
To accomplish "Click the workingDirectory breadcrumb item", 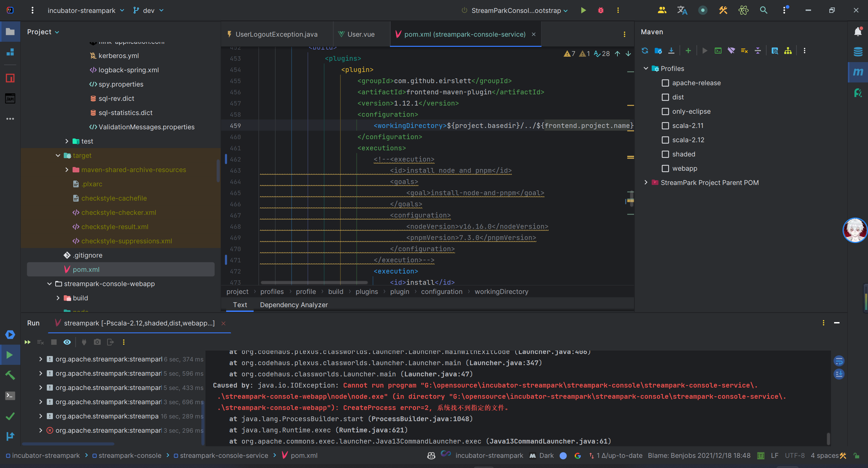I will (501, 292).
